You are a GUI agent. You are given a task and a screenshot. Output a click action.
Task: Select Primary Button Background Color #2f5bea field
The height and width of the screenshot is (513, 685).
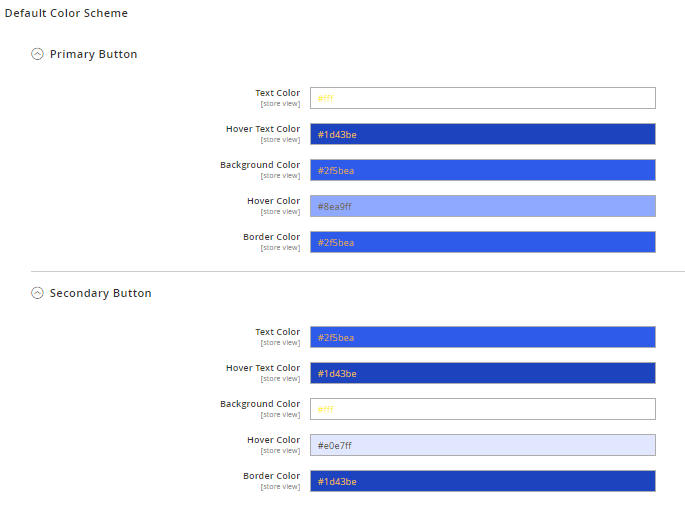pos(482,170)
